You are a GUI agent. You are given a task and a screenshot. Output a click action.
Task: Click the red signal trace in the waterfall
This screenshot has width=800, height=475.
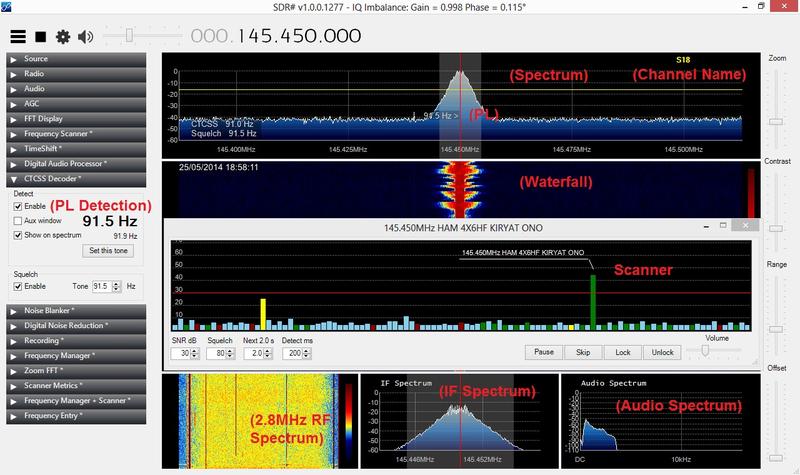[461, 190]
